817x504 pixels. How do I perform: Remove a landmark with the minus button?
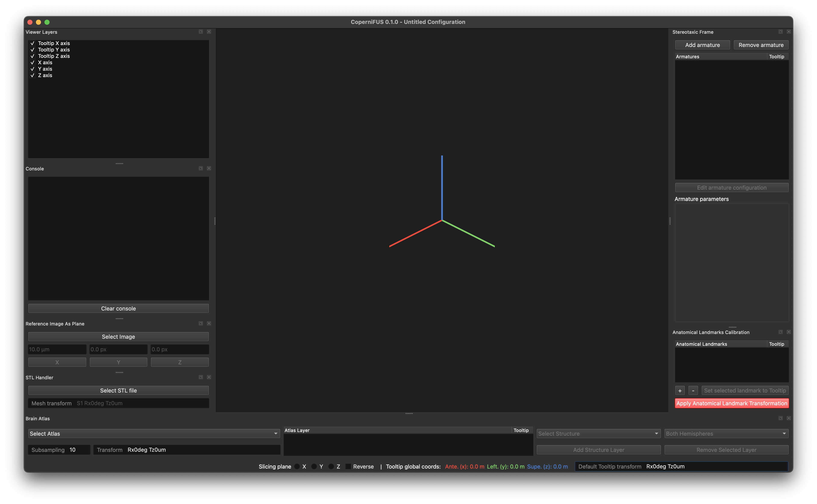point(693,391)
